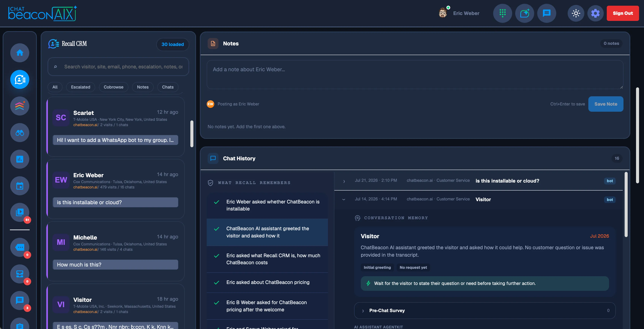The width and height of the screenshot is (644, 329).
Task: Select the Recall CRM sidebar icon
Action: 20,79
